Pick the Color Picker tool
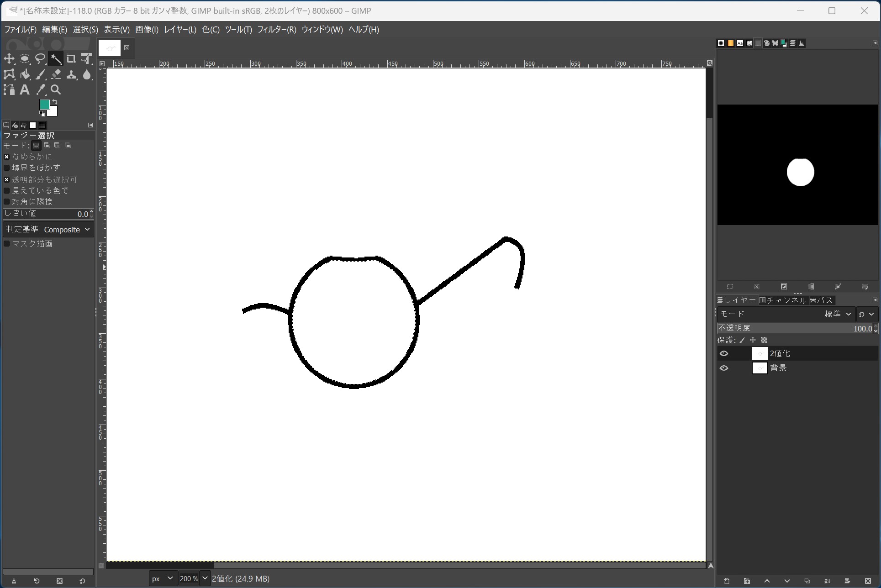 coord(40,89)
